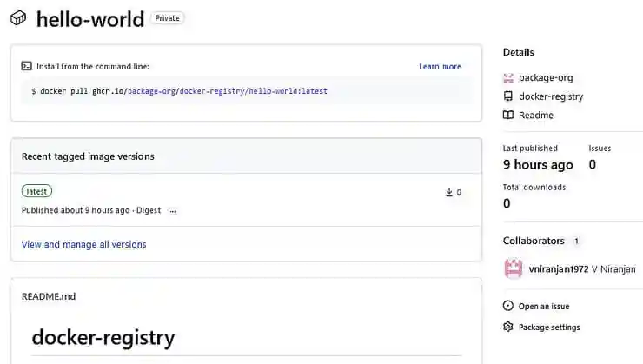Screen dimensions: 643x364
Task: Click the circle icon beside Open an issue
Action: coord(508,306)
